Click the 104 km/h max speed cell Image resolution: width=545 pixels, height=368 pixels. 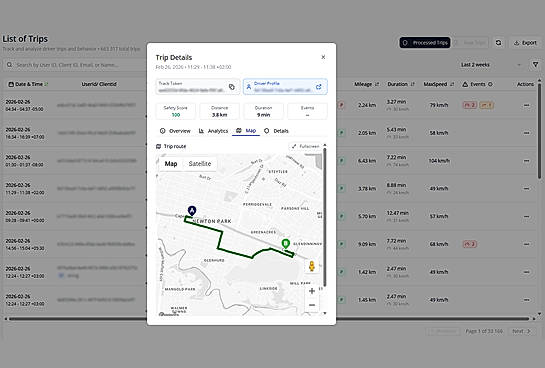[x=439, y=161]
